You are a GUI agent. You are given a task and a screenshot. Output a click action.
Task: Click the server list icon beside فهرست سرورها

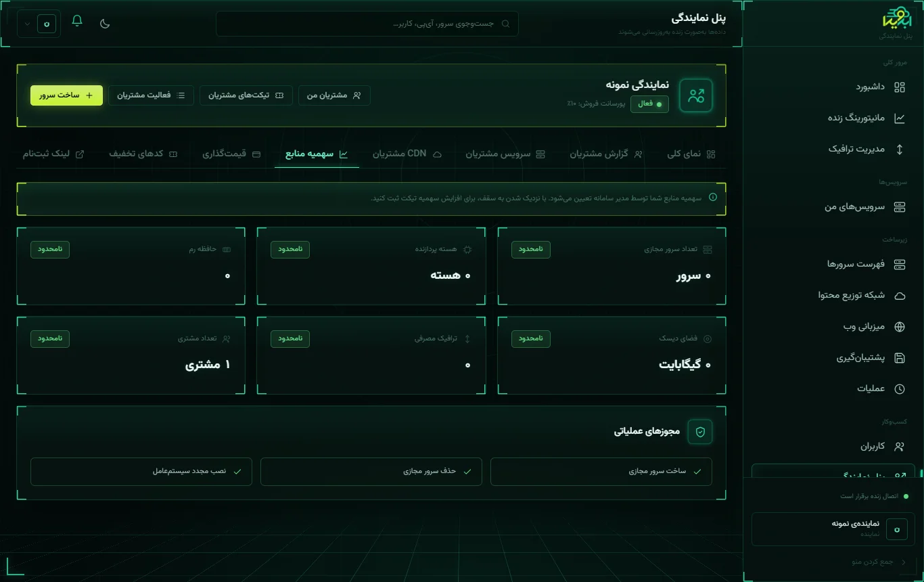900,264
